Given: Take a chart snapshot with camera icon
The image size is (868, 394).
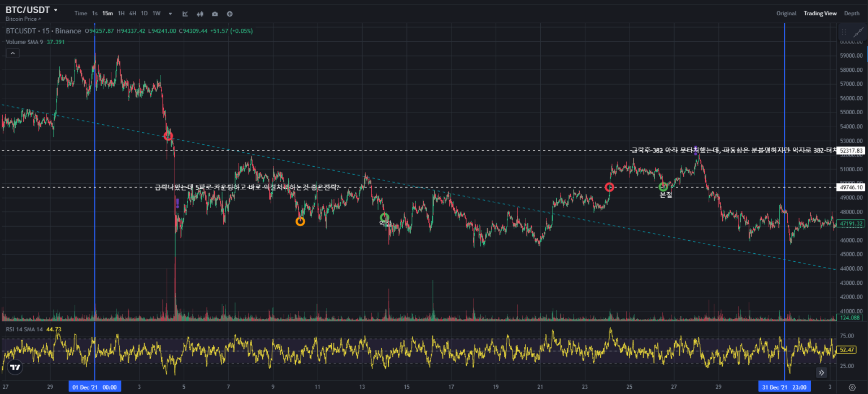Looking at the screenshot, I should coord(215,14).
